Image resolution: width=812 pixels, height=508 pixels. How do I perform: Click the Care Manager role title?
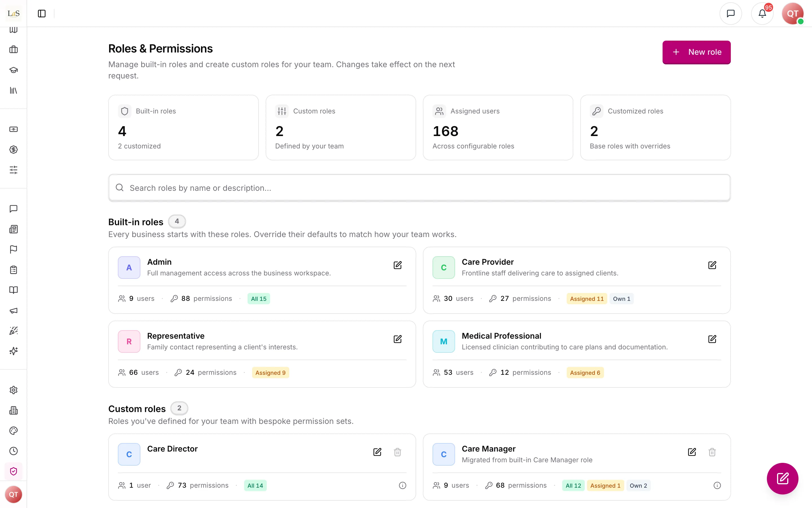[489, 449]
